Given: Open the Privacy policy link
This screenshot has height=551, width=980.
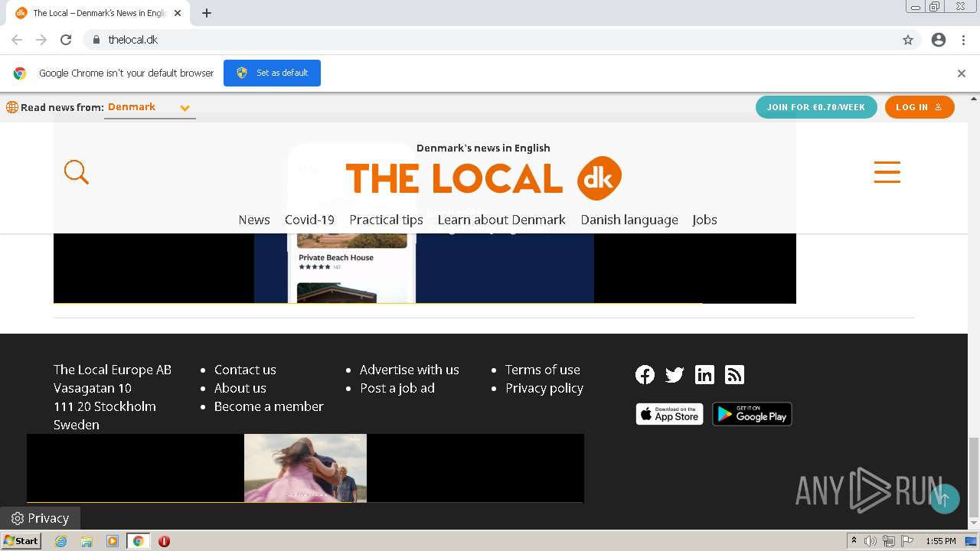Looking at the screenshot, I should pyautogui.click(x=544, y=388).
